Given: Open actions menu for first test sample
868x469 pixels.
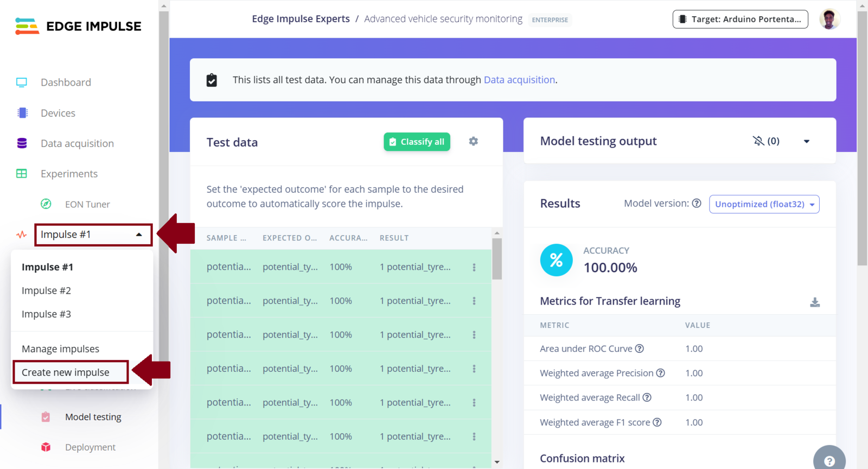Looking at the screenshot, I should click(474, 267).
